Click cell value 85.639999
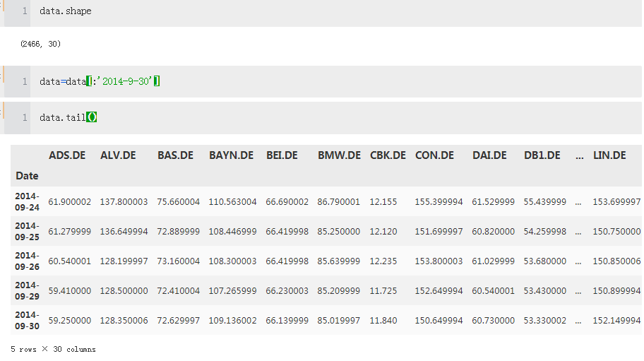 (x=338, y=261)
